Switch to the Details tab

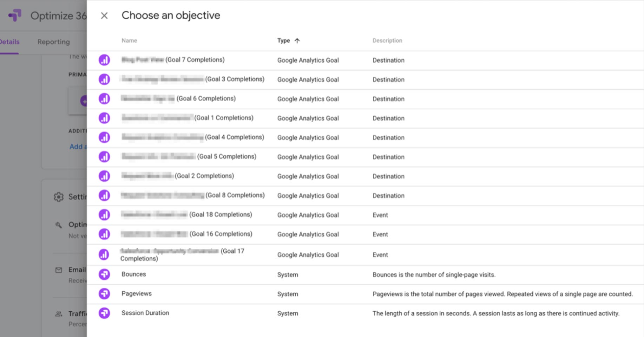(10, 41)
